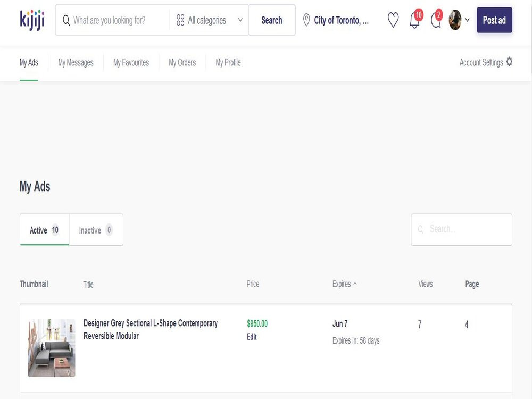Focus the My Ads search box
Image resolution: width=532 pixels, height=399 pixels.
[461, 230]
